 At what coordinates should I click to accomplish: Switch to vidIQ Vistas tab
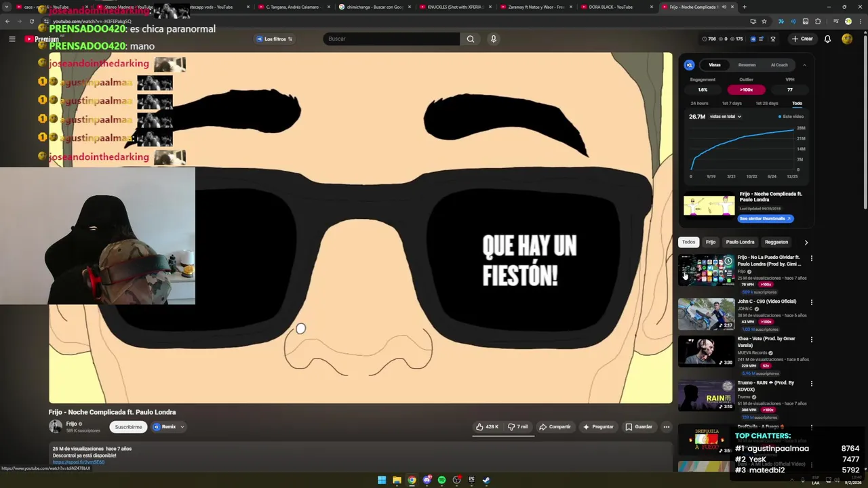coord(715,65)
